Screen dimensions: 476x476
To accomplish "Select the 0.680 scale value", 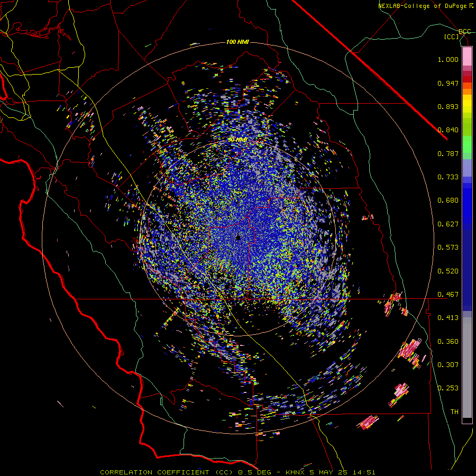I will pos(448,200).
